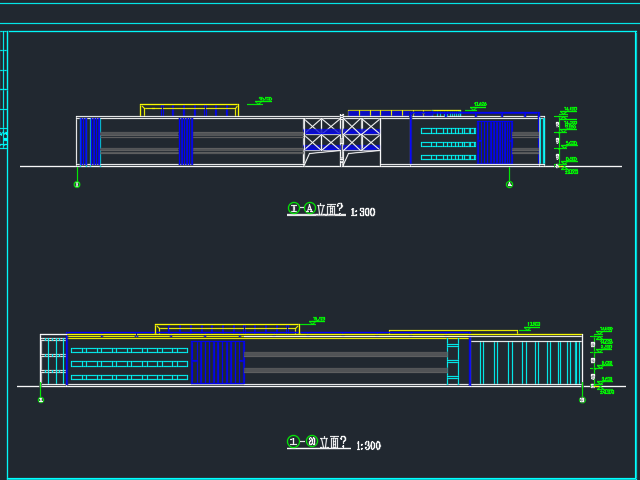Click the cyan ladder element in lower elevation
The width and height of the screenshot is (640, 480).
pos(453,360)
